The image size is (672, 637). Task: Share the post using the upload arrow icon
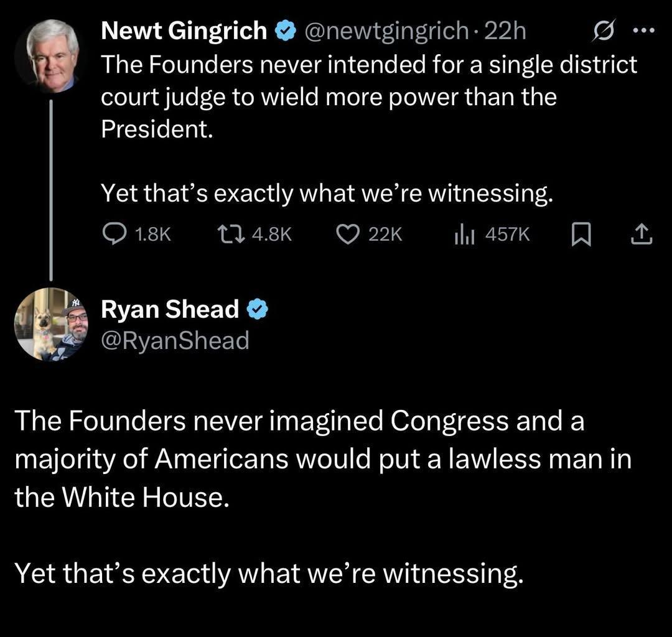pos(642,235)
